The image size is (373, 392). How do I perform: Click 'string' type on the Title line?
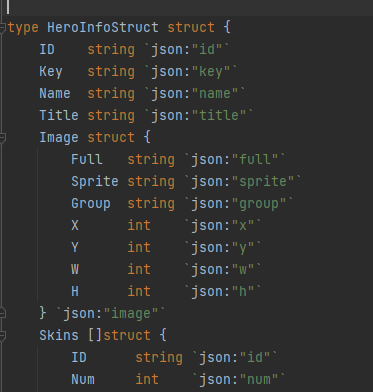point(111,116)
